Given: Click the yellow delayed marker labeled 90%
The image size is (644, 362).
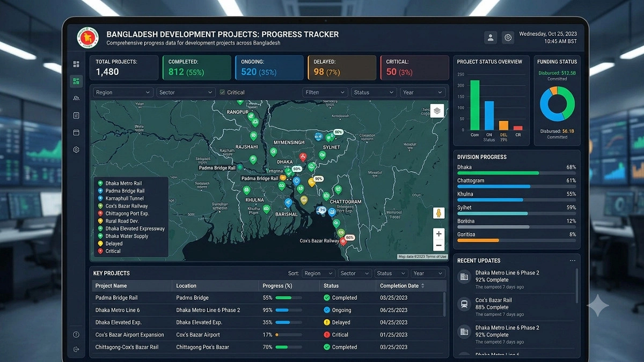Looking at the screenshot, I should pyautogui.click(x=311, y=182).
